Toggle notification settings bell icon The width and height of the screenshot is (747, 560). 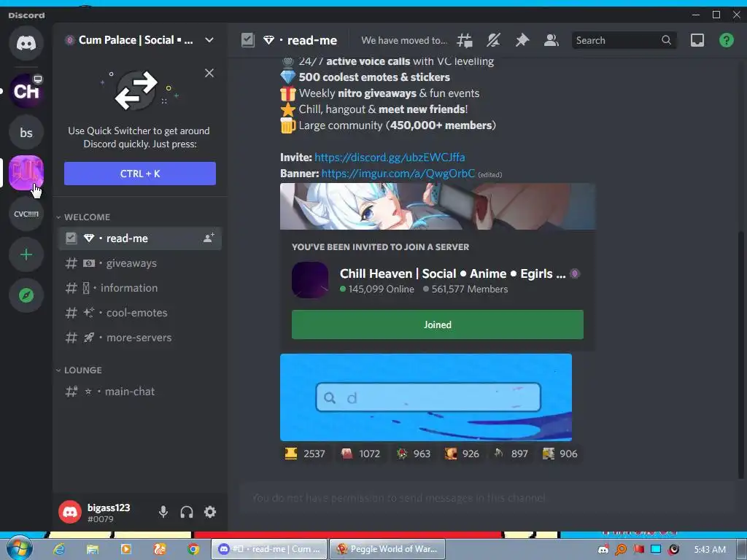point(494,41)
